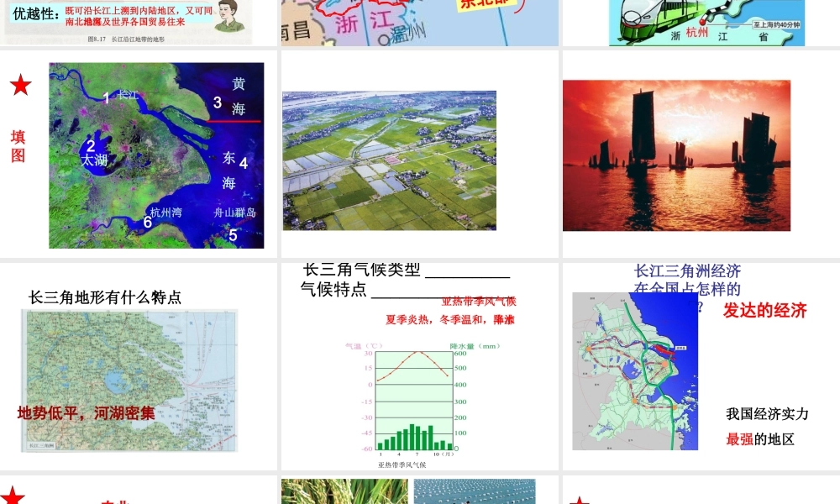
Task: Click the 至上海约40分钟 label on the train slide
Action: tap(777, 24)
